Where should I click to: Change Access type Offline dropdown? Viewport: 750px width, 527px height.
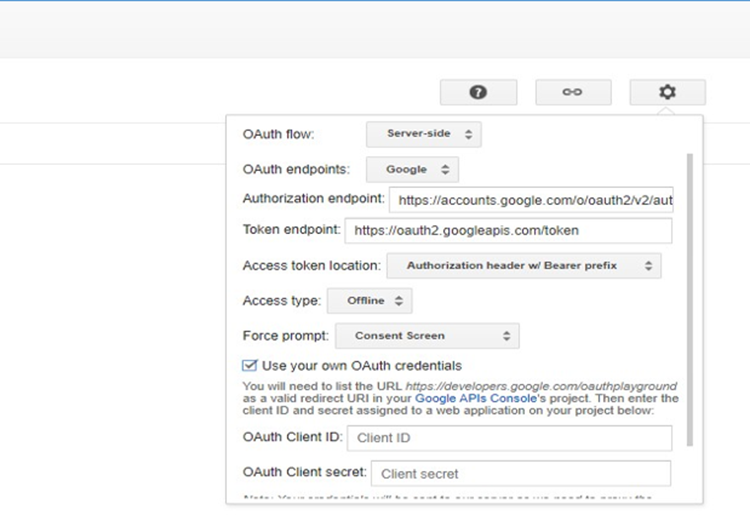coord(369,301)
